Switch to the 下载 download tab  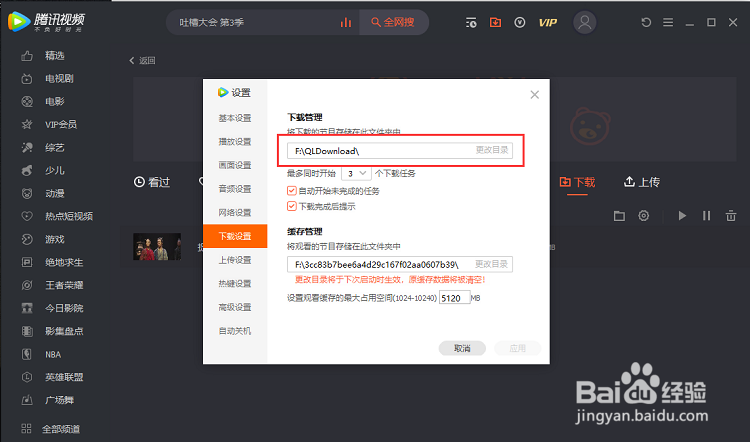click(x=577, y=182)
